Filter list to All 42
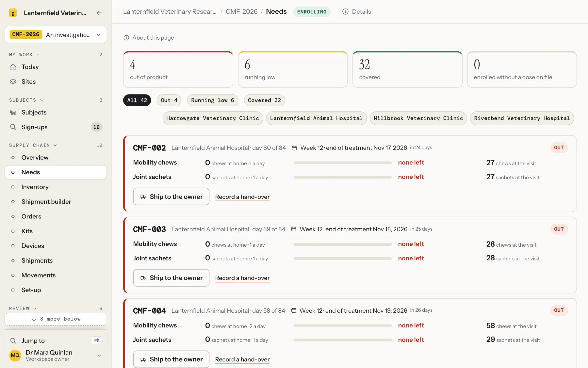This screenshot has width=588, height=368. tap(137, 100)
